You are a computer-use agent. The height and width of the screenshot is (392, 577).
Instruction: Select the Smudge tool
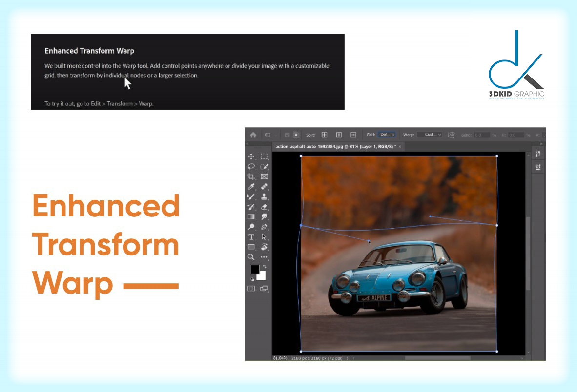coord(264,217)
